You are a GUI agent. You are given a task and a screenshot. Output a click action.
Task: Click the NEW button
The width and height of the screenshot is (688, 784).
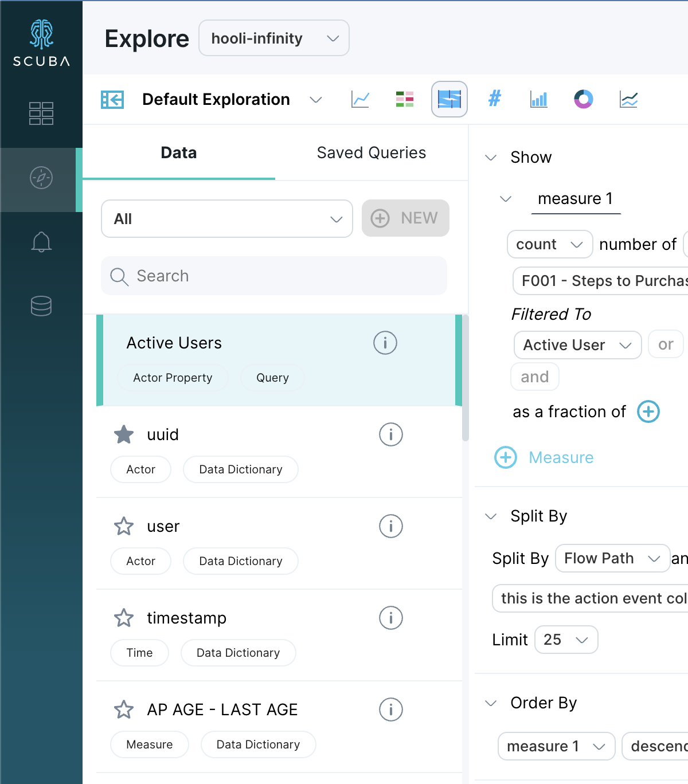(x=405, y=218)
